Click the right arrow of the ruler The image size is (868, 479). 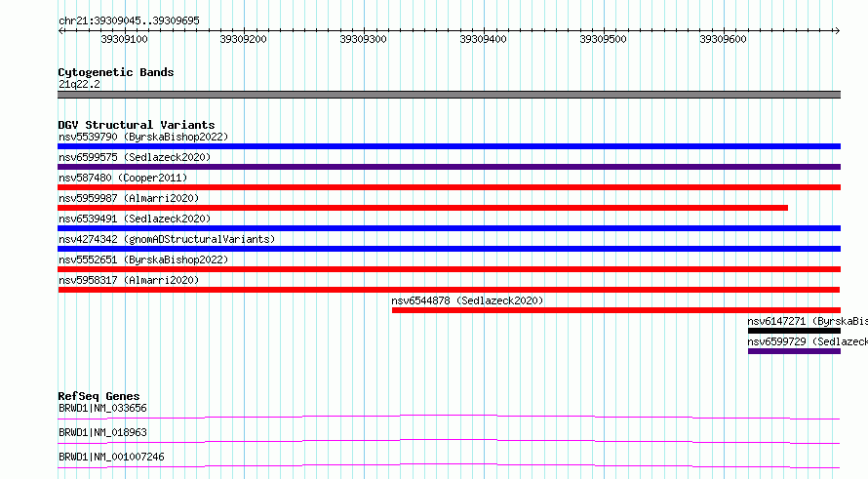(837, 30)
